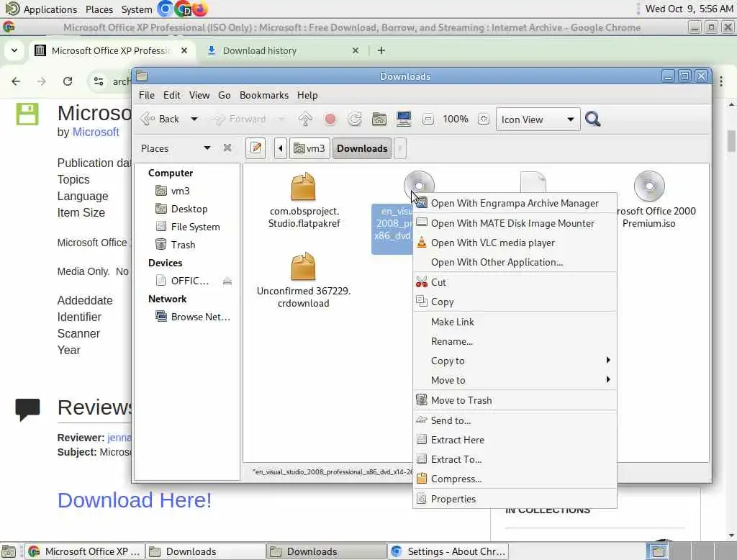This screenshot has width=737, height=560.
Task: Select the com.obsproject.Studio.flatpakref file
Action: click(x=304, y=201)
